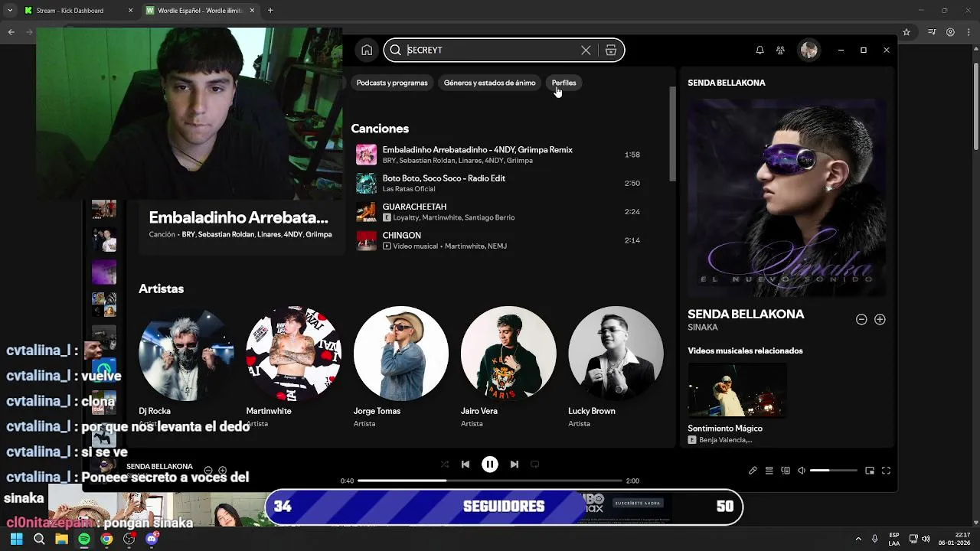Open the user profile avatar menu

808,50
